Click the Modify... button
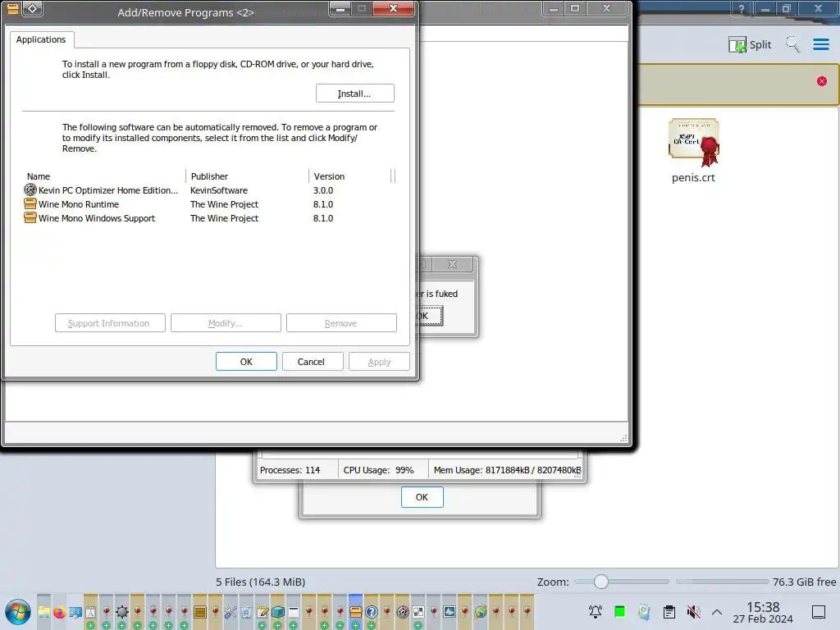Image resolution: width=840 pixels, height=630 pixels. (x=226, y=323)
